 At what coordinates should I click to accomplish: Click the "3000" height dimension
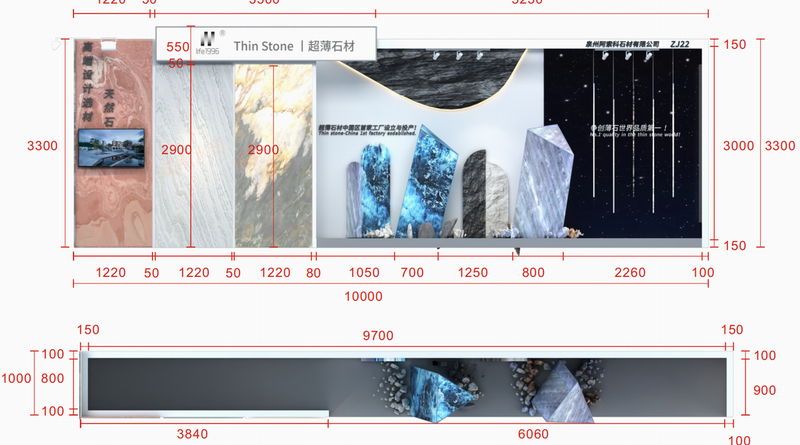pyautogui.click(x=738, y=145)
